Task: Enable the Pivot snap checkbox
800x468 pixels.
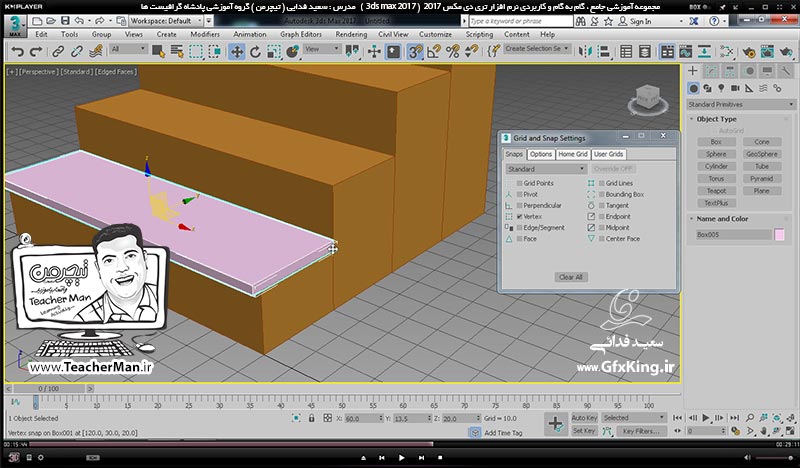Action: (x=519, y=194)
